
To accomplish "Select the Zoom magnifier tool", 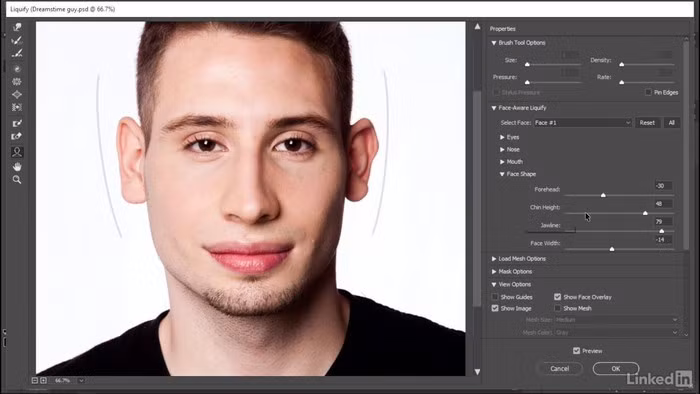I will [17, 180].
